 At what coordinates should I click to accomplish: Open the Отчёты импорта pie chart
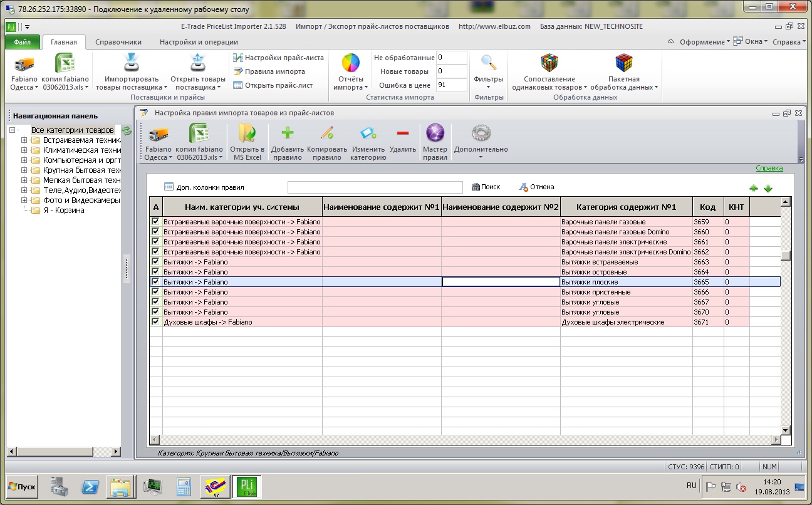351,63
